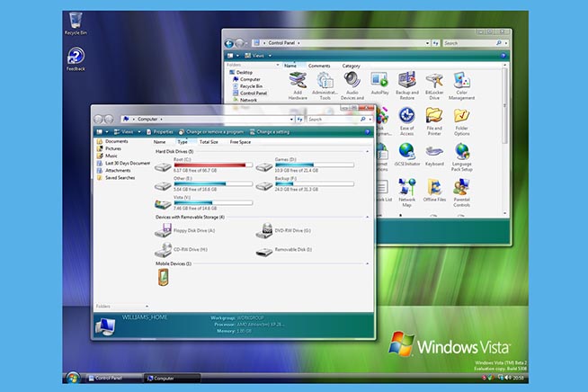Image resolution: width=588 pixels, height=392 pixels.
Task: Open Language Pack Setup icon
Action: (x=461, y=156)
